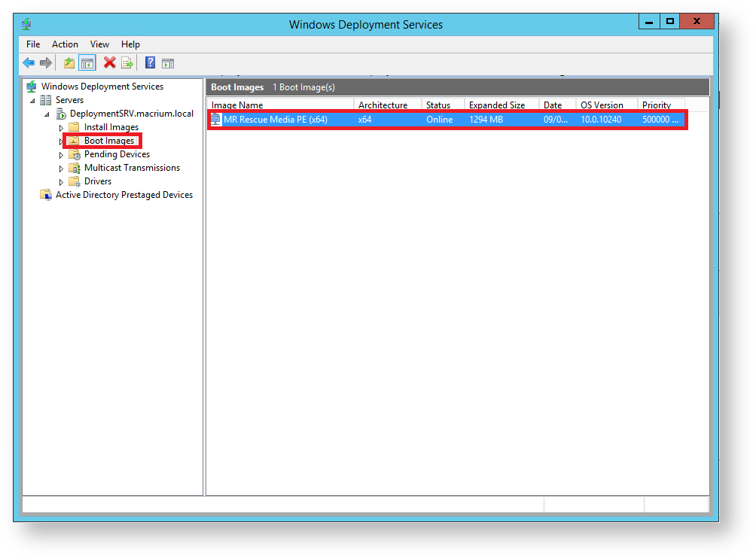Click Active Directory Prestaged Devices icon
The image size is (756, 559).
pyautogui.click(x=46, y=195)
